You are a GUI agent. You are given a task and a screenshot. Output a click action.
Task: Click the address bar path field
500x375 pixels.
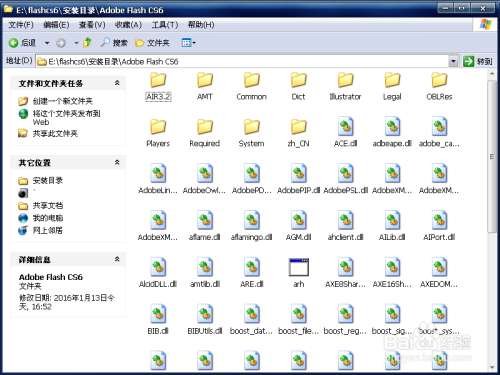point(242,61)
